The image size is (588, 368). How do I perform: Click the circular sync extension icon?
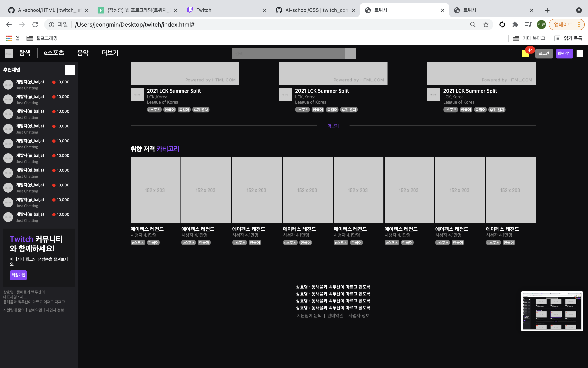click(502, 25)
